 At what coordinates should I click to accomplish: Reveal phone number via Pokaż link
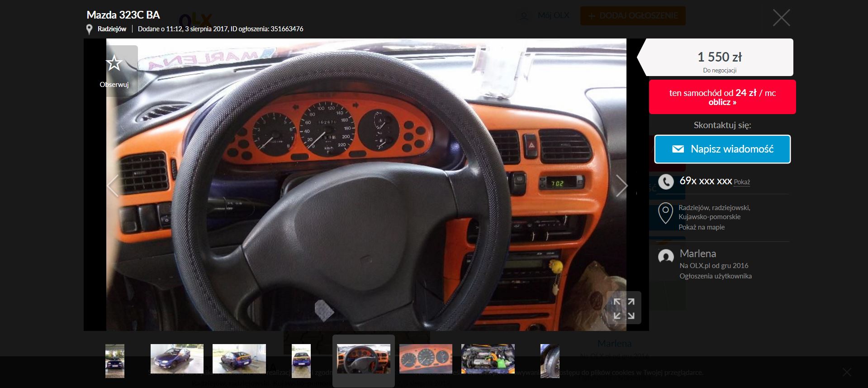pos(742,182)
